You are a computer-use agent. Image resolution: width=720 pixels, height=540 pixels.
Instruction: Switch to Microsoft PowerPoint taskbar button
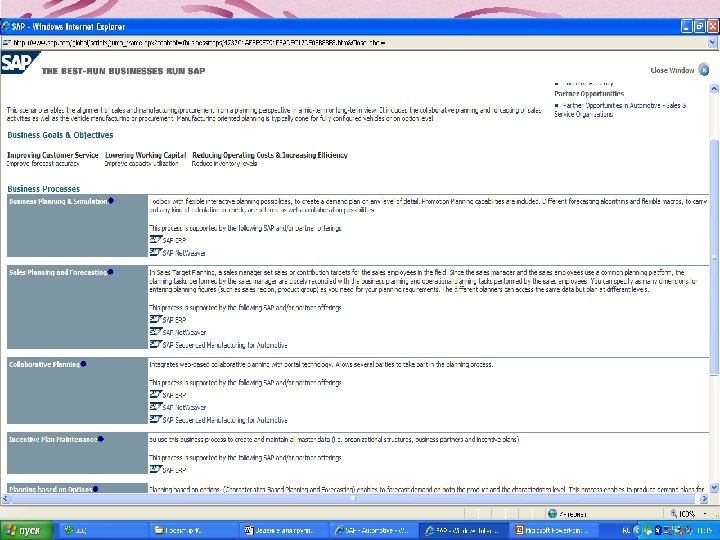[x=555, y=530]
